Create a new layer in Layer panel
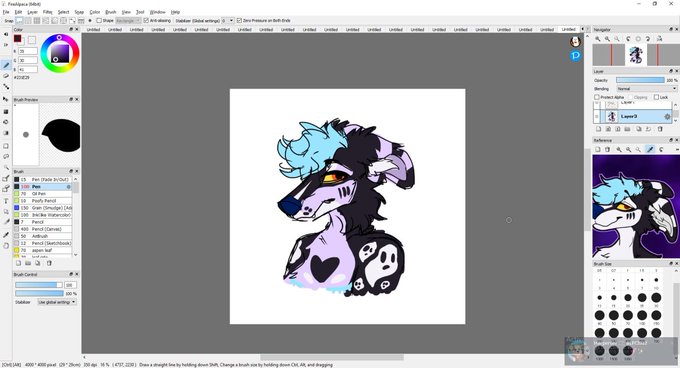 [x=598, y=129]
